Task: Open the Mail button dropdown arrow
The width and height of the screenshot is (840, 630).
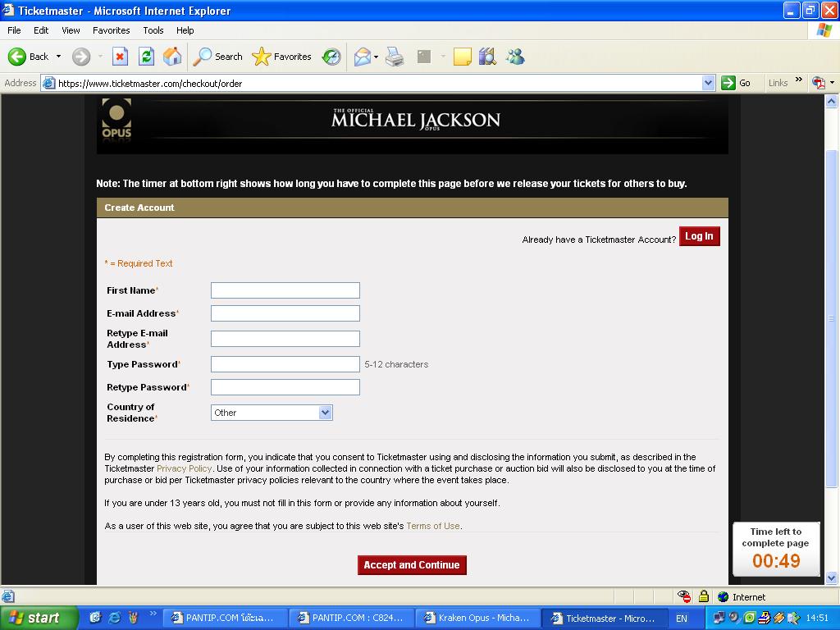Action: pos(376,57)
